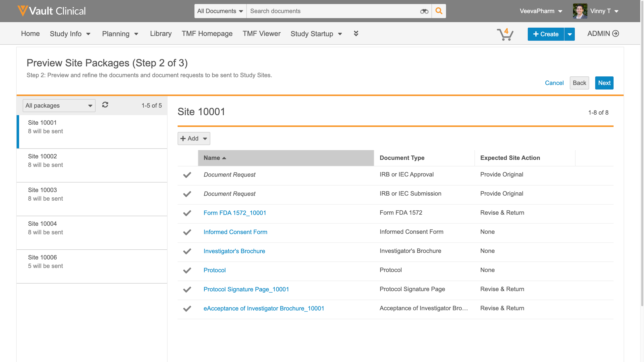Open the All packages filter dropdown
644x362 pixels.
point(59,106)
